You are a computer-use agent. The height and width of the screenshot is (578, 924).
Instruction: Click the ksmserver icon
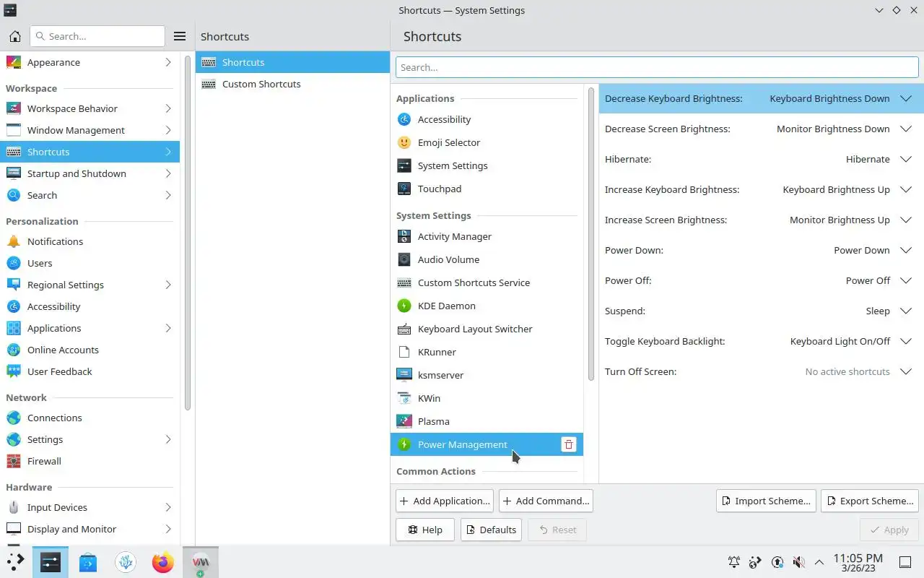(404, 375)
